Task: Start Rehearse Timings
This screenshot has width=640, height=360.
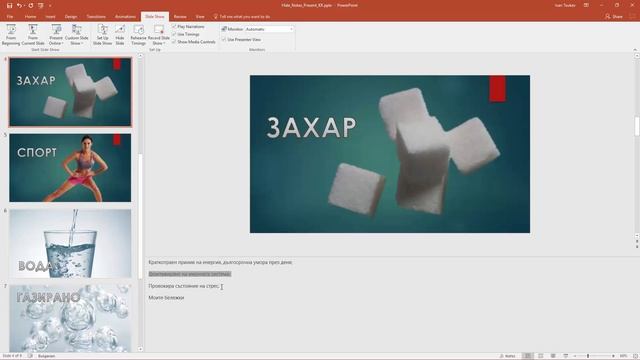Action: (138, 35)
